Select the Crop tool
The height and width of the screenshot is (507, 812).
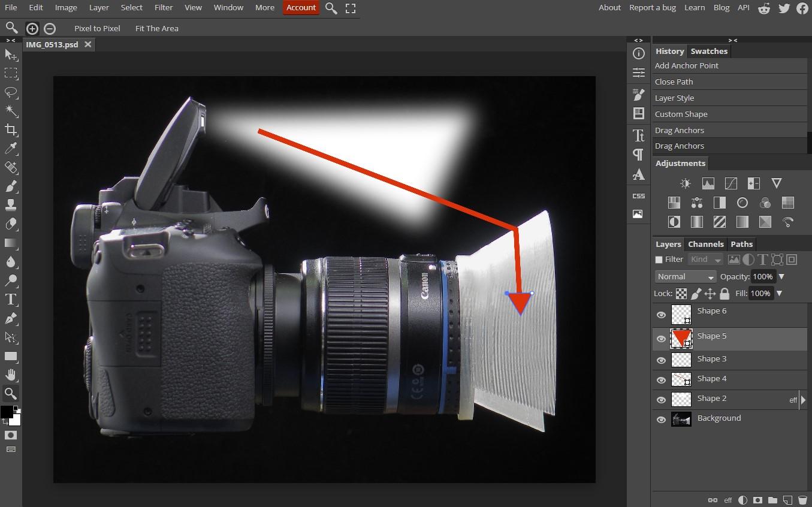point(11,129)
